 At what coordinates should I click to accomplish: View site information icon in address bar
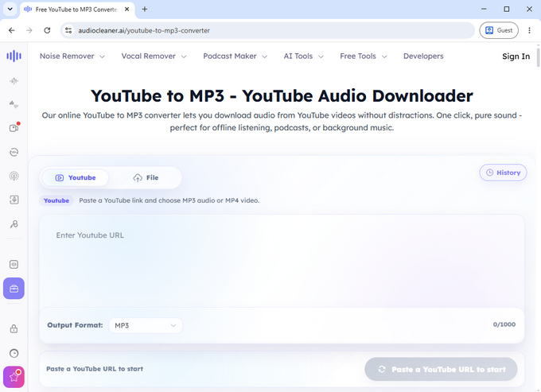[x=68, y=30]
